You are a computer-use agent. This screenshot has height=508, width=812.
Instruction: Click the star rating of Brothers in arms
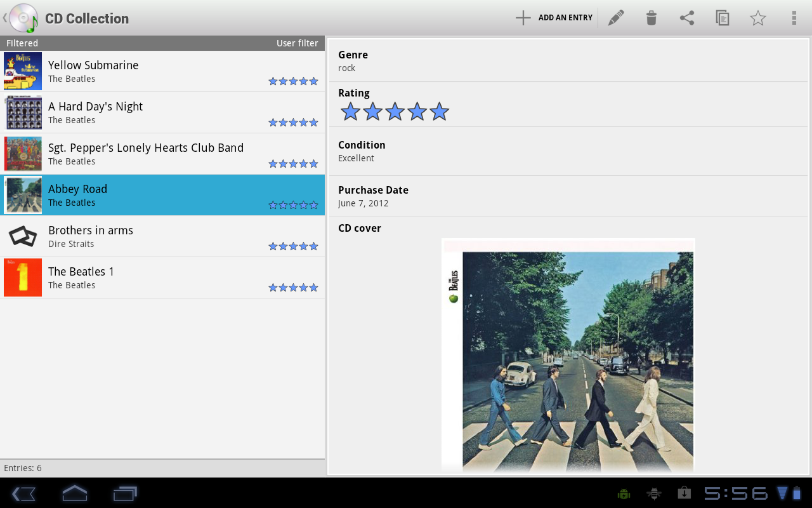pyautogui.click(x=293, y=246)
